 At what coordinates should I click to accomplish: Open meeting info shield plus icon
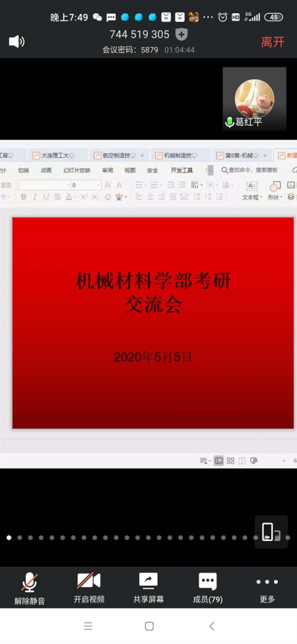pos(181,34)
